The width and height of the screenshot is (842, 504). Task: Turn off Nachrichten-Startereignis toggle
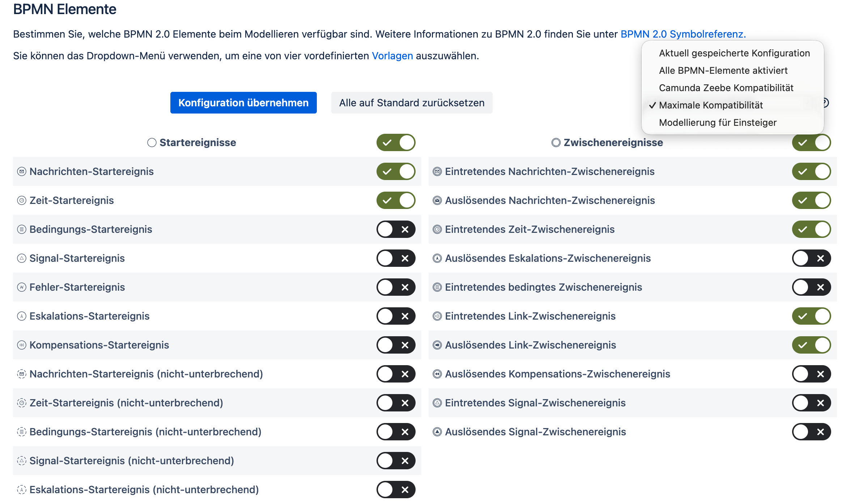point(396,171)
